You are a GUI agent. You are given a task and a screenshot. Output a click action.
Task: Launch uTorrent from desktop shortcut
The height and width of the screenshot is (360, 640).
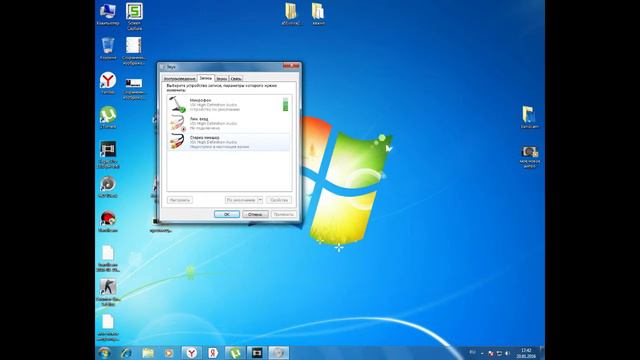coord(108,118)
